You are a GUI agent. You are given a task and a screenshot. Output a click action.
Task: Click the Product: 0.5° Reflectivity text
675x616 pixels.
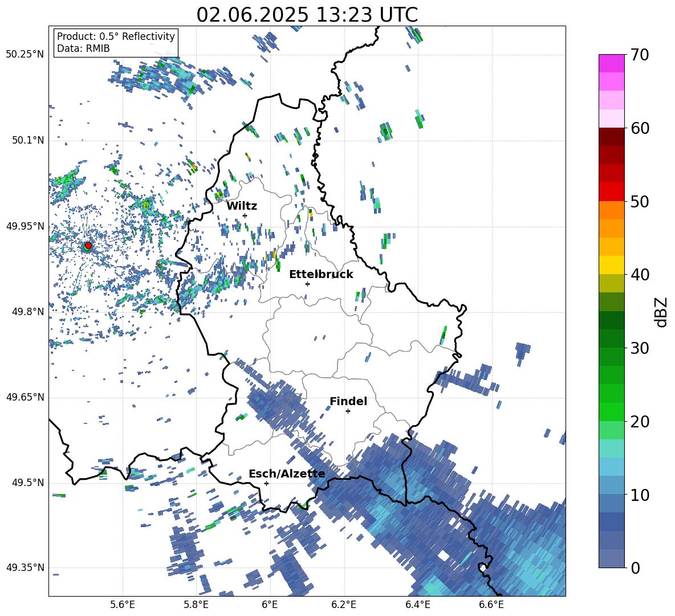(x=116, y=36)
